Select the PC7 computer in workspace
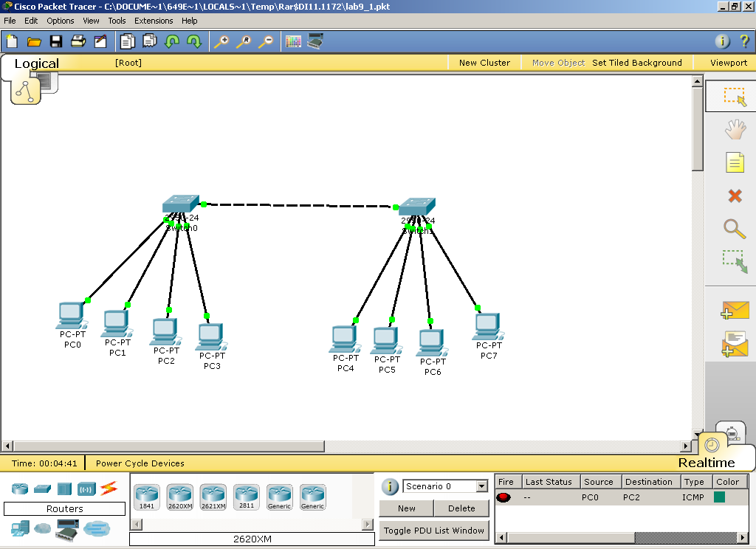This screenshot has width=756, height=549. [x=488, y=327]
